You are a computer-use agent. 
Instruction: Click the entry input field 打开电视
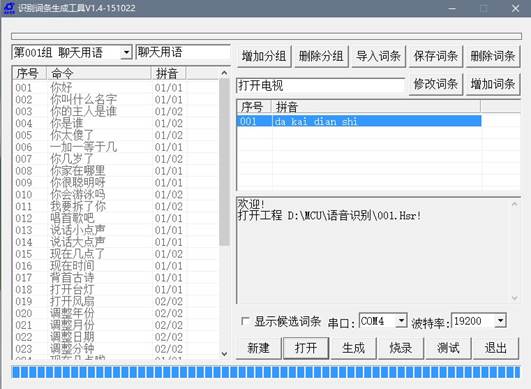coord(320,85)
